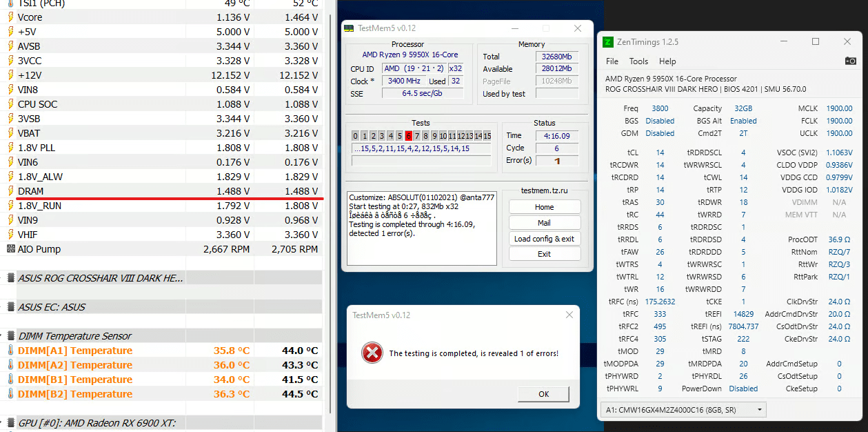Click the lightning icon beside VHIF
868x432 pixels.
pos(10,235)
